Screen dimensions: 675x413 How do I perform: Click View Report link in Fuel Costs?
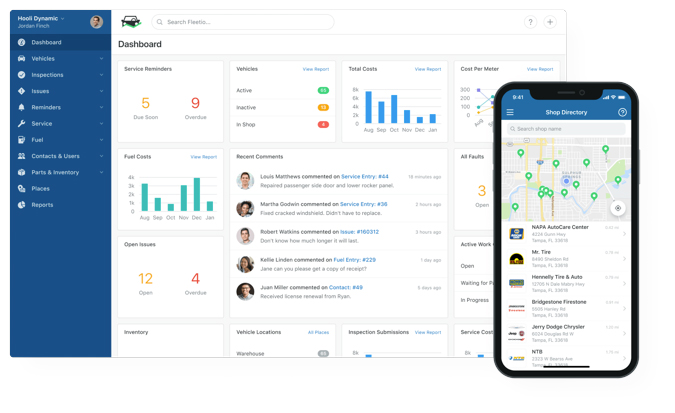pos(203,157)
